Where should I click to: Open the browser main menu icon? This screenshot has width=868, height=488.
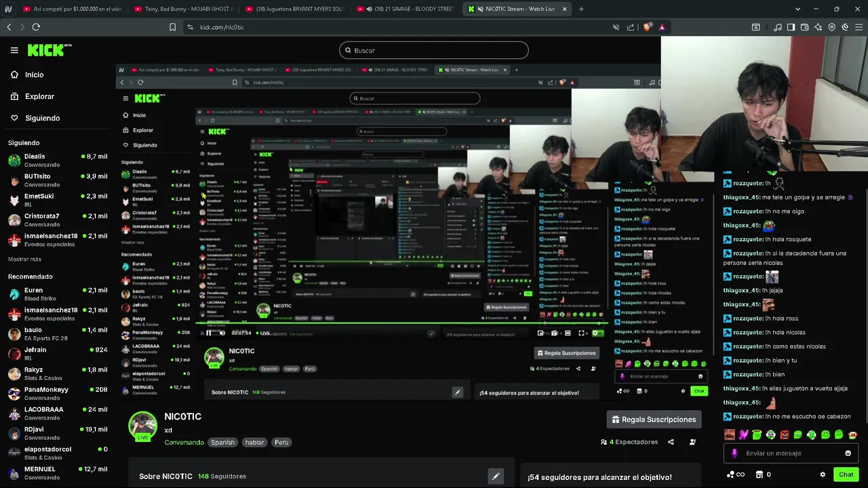coord(859,27)
